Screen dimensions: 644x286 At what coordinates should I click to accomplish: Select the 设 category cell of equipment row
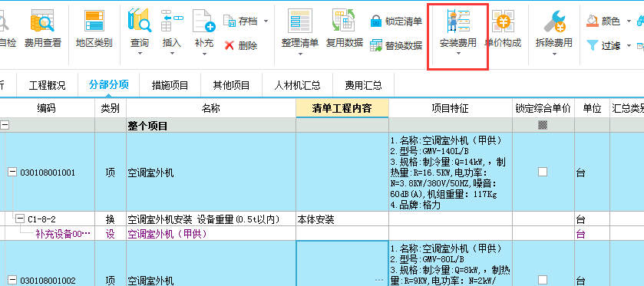pos(111,234)
